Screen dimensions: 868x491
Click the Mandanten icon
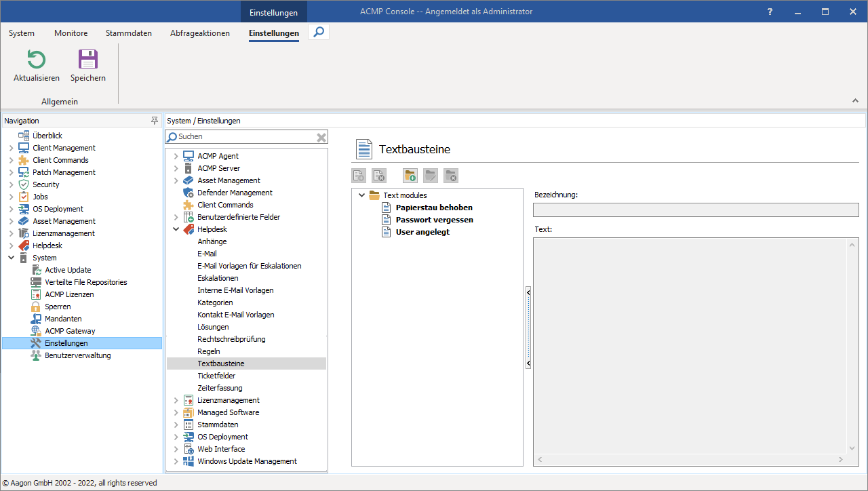[x=36, y=319]
